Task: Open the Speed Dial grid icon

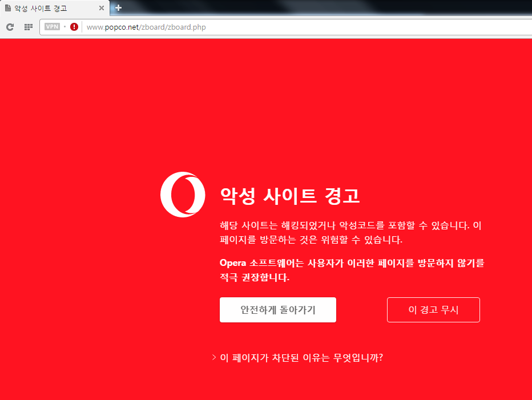Action: [x=29, y=27]
